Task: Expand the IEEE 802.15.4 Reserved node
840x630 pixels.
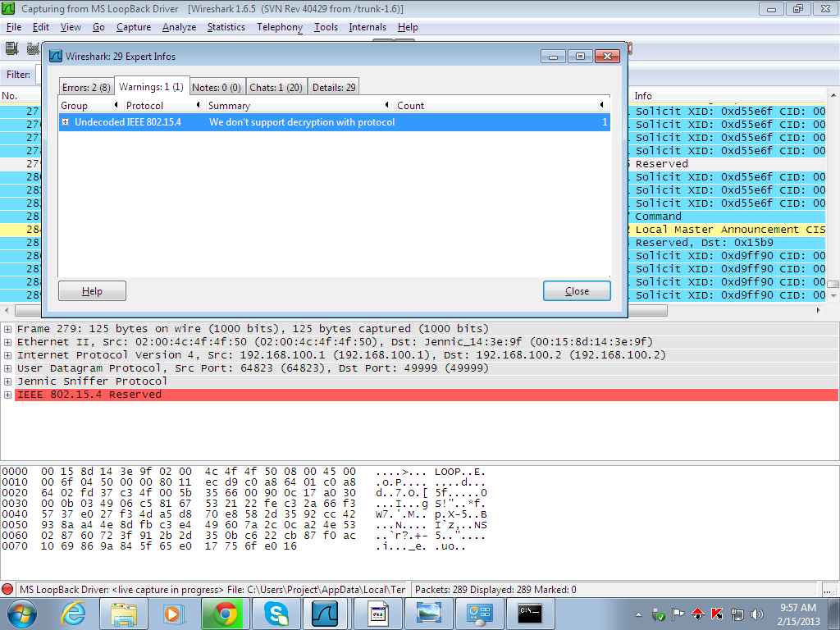Action: [x=7, y=395]
